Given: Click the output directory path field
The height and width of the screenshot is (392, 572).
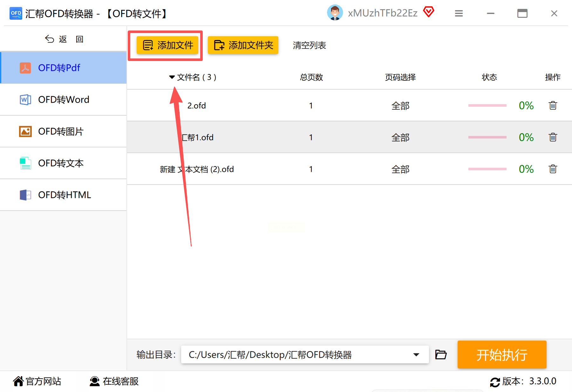Looking at the screenshot, I should pos(305,355).
